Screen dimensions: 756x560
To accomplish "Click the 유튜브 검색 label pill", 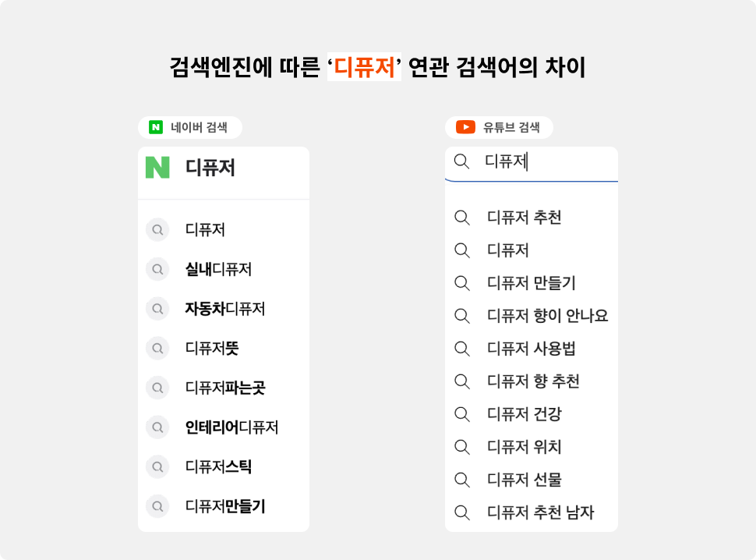I will coord(499,127).
